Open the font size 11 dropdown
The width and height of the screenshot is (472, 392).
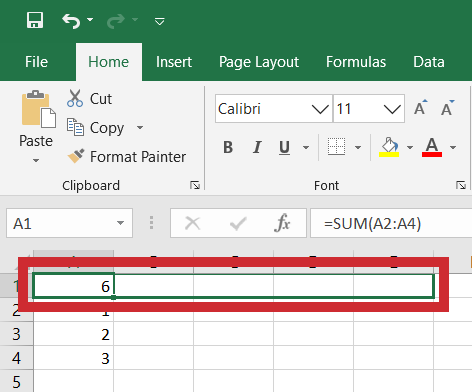click(392, 109)
